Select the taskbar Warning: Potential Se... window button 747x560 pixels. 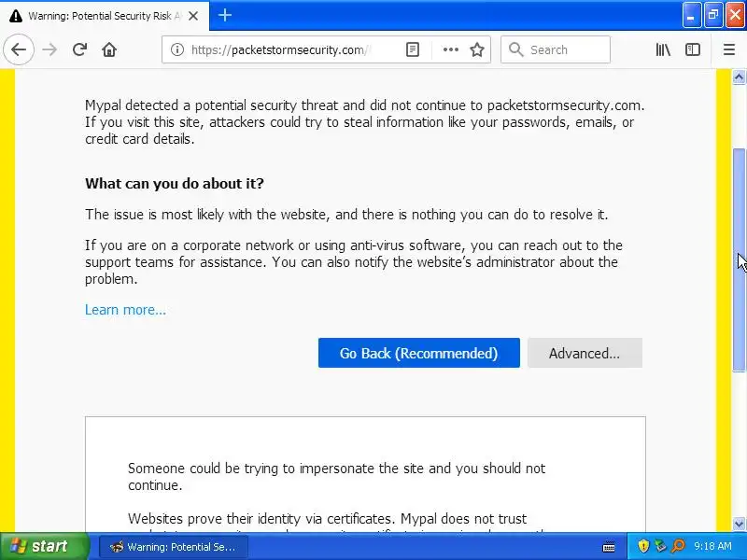(x=174, y=547)
